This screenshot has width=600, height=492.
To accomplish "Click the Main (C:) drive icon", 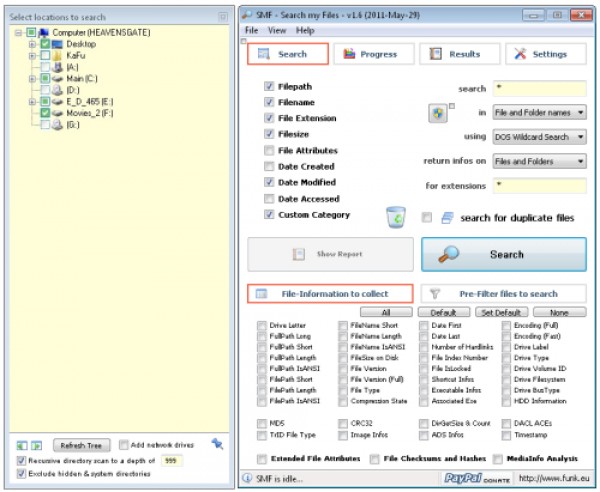I will (58, 78).
